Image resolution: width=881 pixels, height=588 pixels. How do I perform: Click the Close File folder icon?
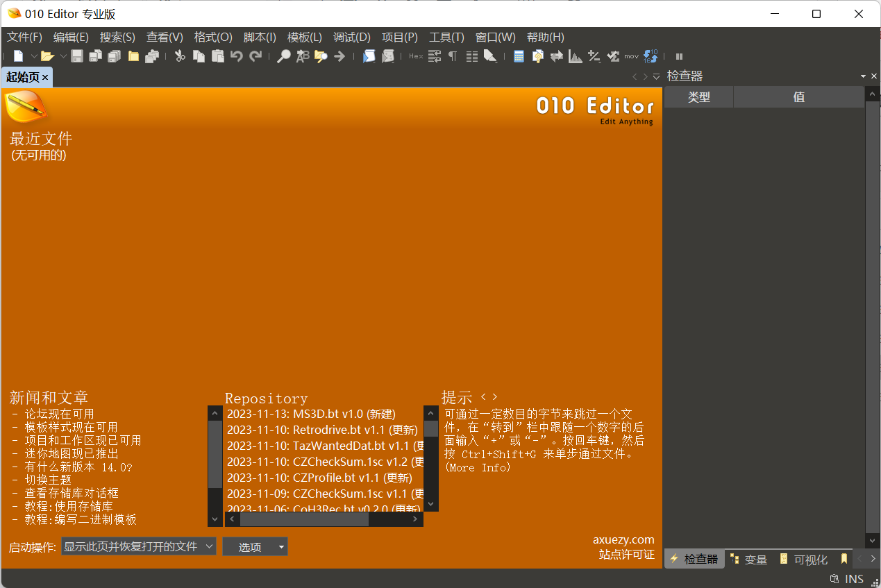pyautogui.click(x=133, y=56)
